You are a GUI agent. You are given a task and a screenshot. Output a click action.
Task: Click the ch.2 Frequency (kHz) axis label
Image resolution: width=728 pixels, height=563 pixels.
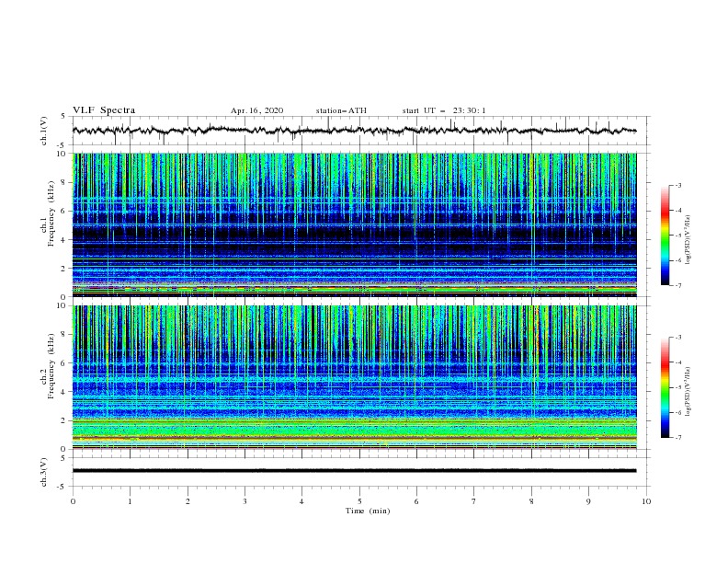[x=48, y=366]
